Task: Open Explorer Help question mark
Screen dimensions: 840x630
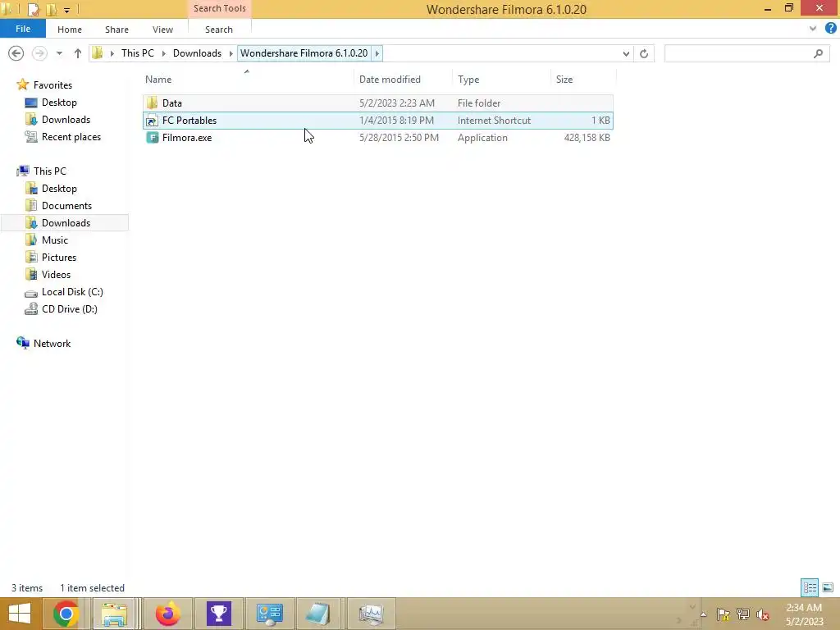Action: tap(830, 29)
